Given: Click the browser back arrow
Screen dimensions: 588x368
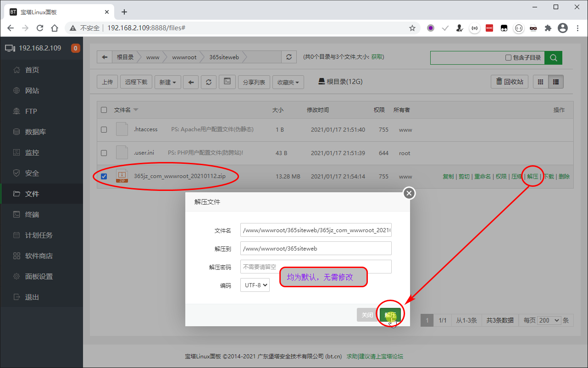Looking at the screenshot, I should (11, 28).
